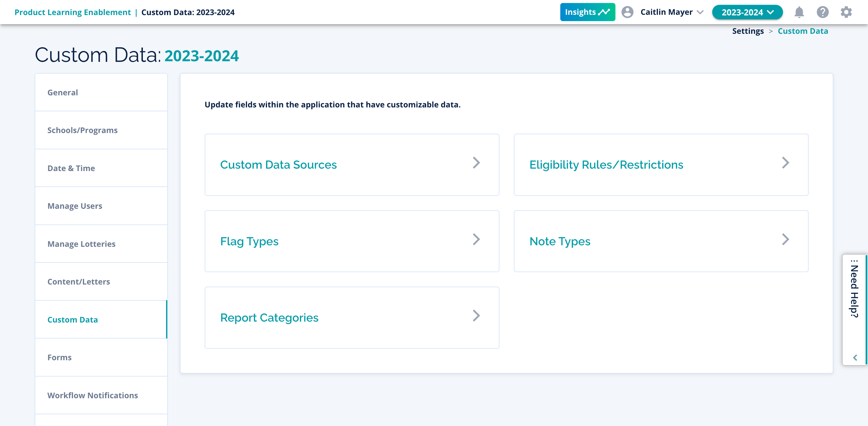Go to the Schools/Programs sidebar section
This screenshot has height=426, width=868.
(82, 130)
